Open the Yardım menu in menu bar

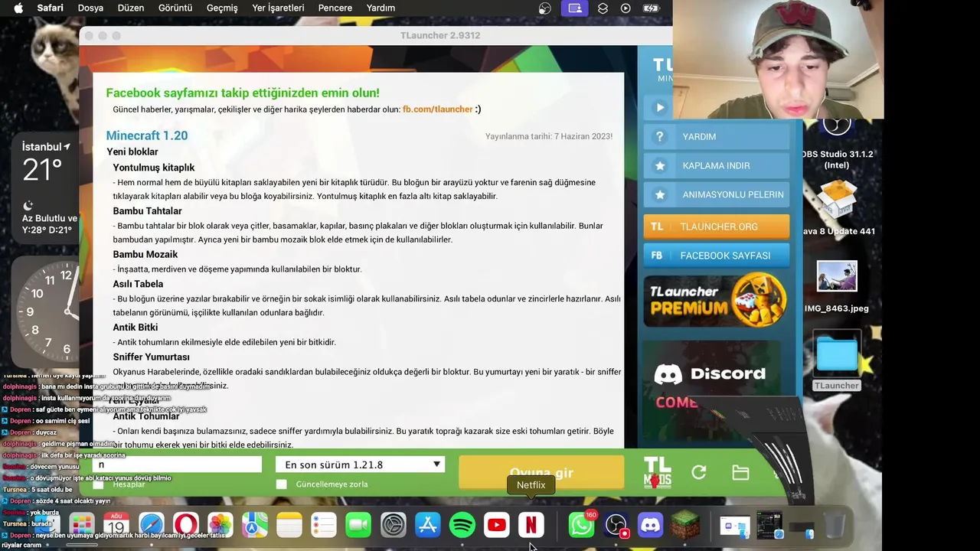click(x=381, y=8)
